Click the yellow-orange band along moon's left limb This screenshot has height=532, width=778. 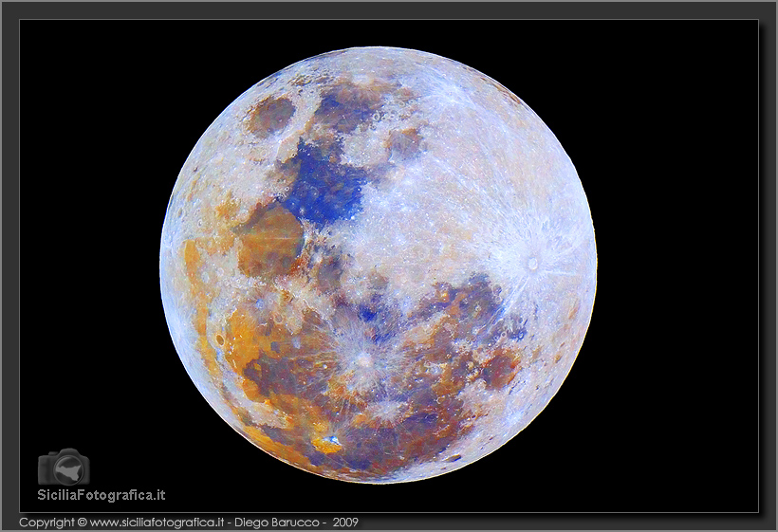(194, 275)
